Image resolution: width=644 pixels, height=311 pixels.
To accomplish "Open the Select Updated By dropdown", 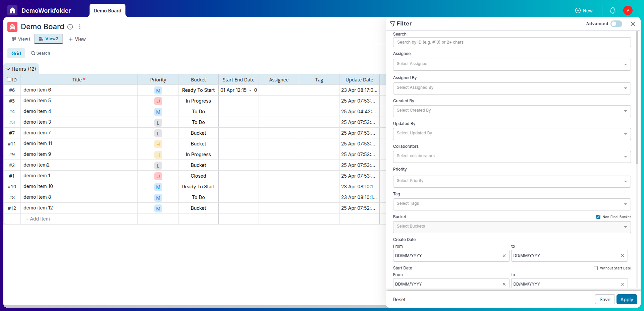I will tap(512, 134).
